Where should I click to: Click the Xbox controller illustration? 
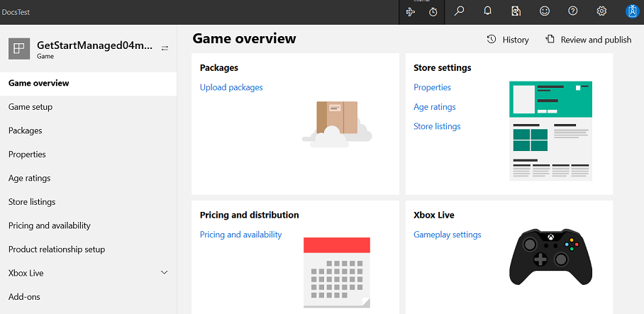(551, 257)
